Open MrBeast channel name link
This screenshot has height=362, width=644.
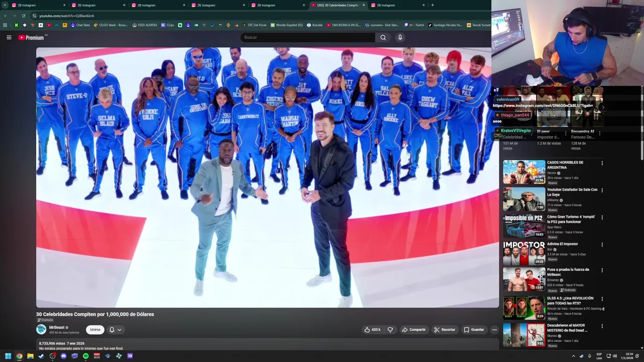click(56, 327)
